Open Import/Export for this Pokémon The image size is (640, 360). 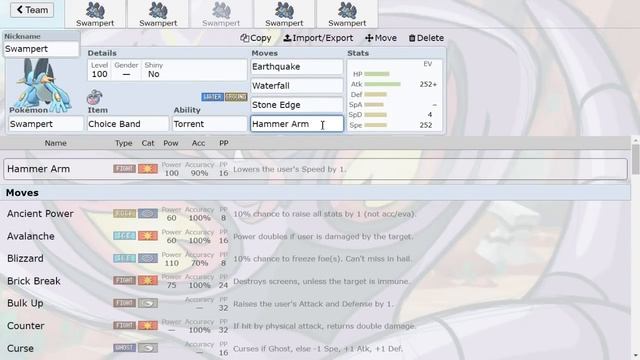coord(318,38)
